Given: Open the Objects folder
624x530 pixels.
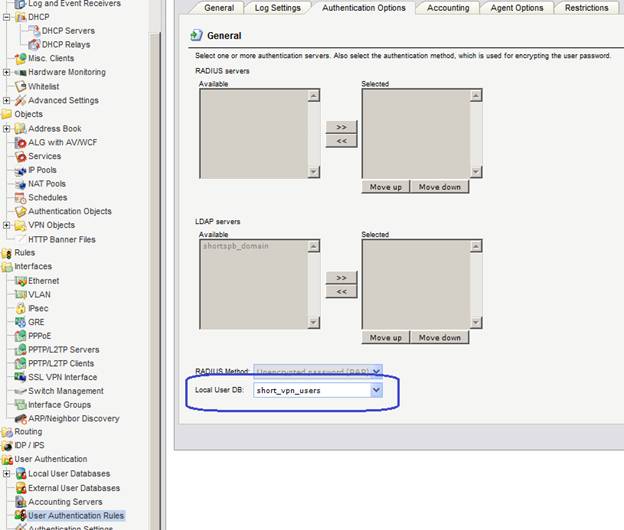Looking at the screenshot, I should (x=29, y=114).
